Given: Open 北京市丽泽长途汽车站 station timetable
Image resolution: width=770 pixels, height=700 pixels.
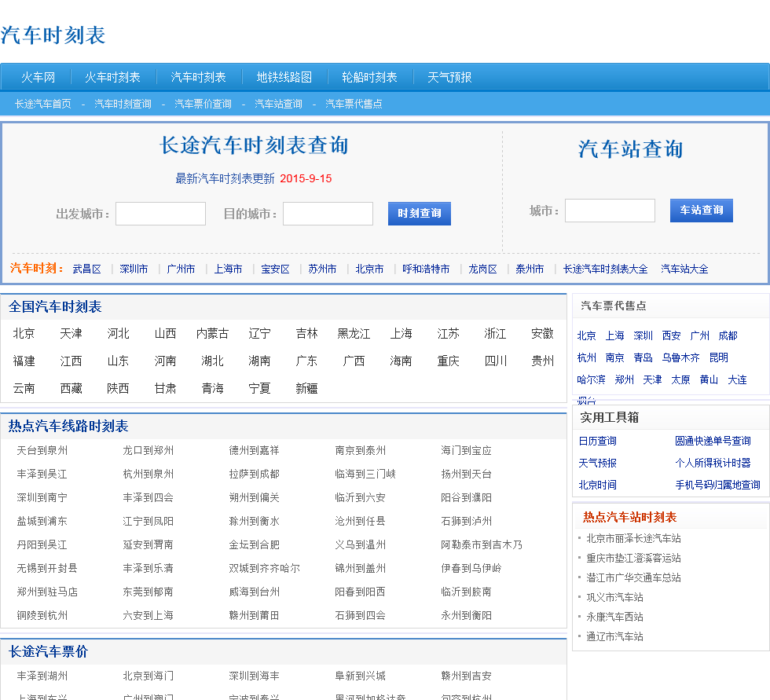Looking at the screenshot, I should 633,538.
